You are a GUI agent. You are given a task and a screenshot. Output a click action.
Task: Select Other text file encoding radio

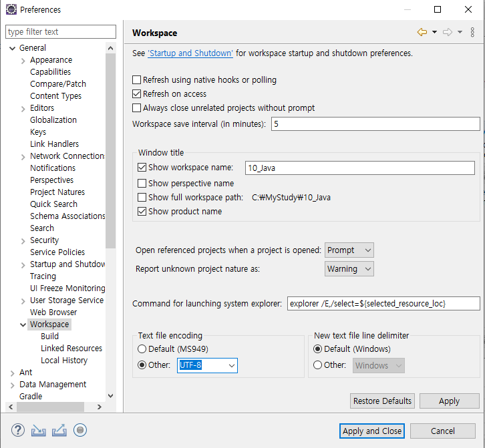pos(142,365)
